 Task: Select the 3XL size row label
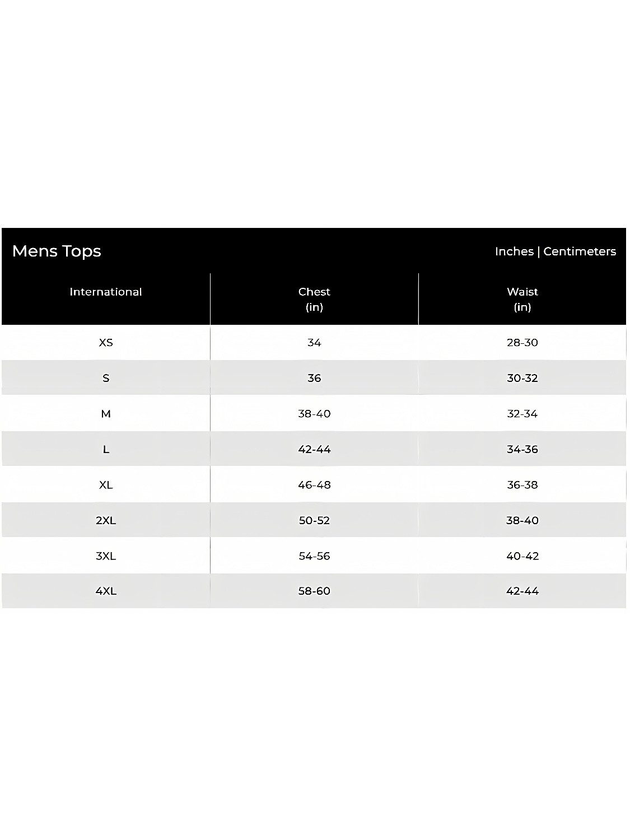(106, 556)
